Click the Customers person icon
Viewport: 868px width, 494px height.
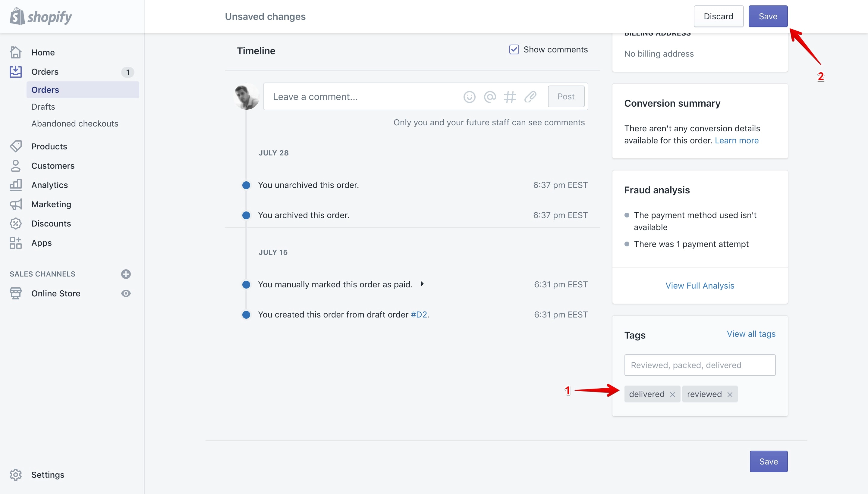(16, 166)
